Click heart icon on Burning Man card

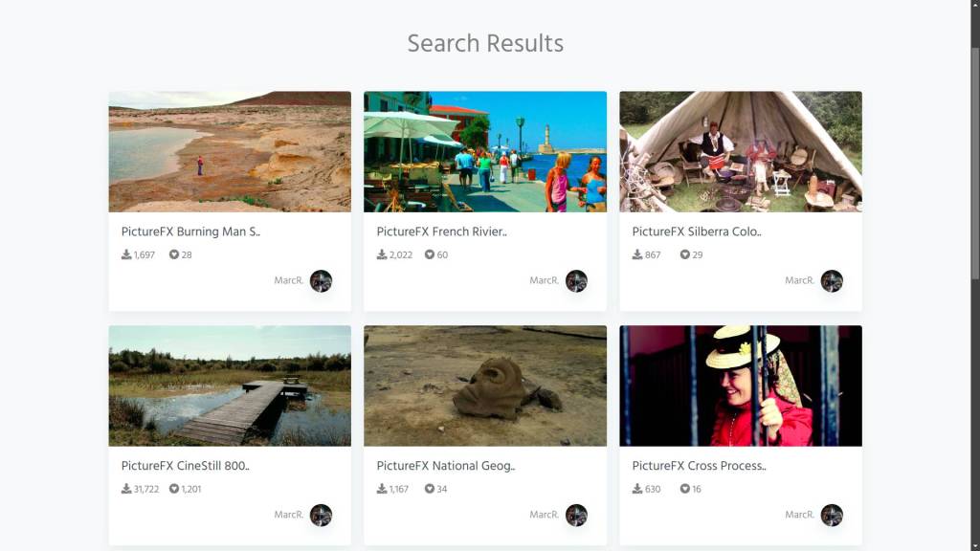click(x=174, y=254)
